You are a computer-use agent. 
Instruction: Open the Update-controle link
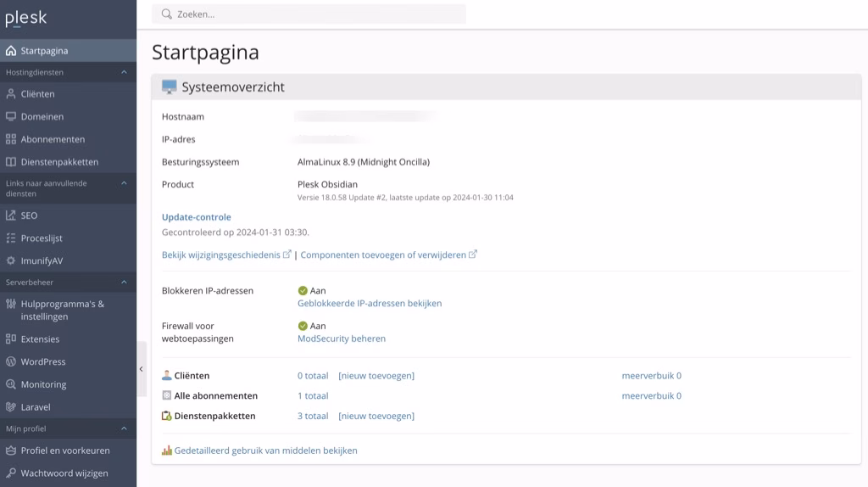coord(196,217)
